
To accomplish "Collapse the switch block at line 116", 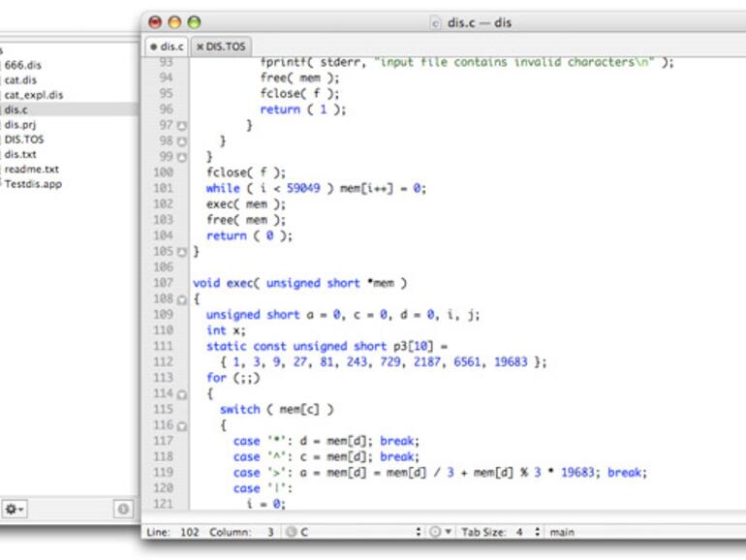I will (182, 426).
